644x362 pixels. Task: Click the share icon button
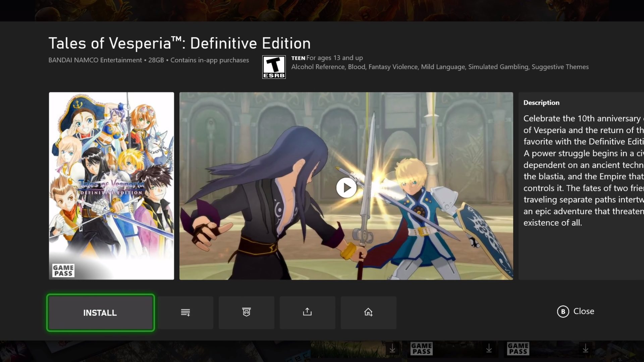(x=307, y=312)
